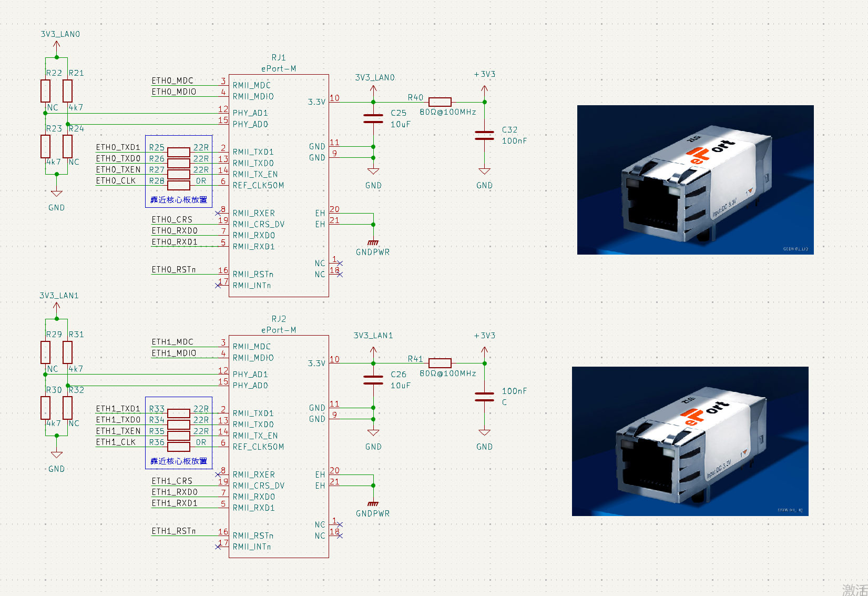Select the upper GNDPWR ground symbol
The width and height of the screenshot is (868, 596).
click(373, 243)
